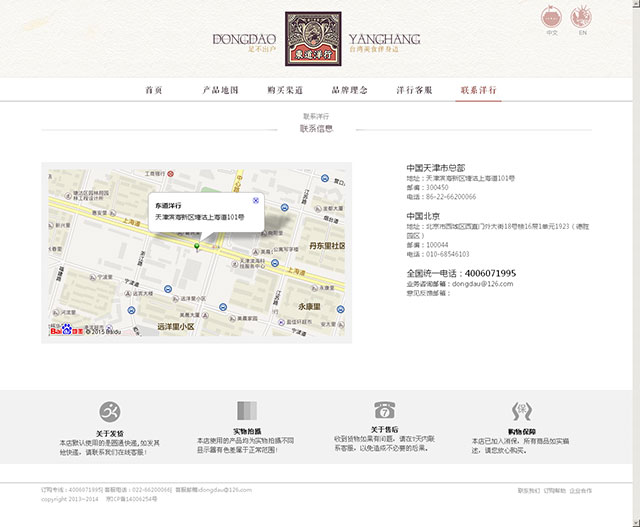Open the 产品地图 menu item
640x527 pixels.
(220, 90)
